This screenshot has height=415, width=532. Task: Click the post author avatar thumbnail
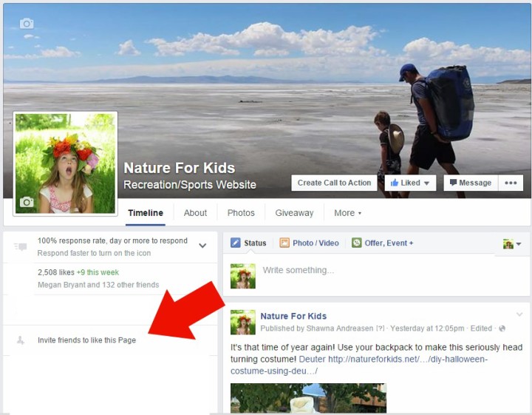(x=243, y=323)
